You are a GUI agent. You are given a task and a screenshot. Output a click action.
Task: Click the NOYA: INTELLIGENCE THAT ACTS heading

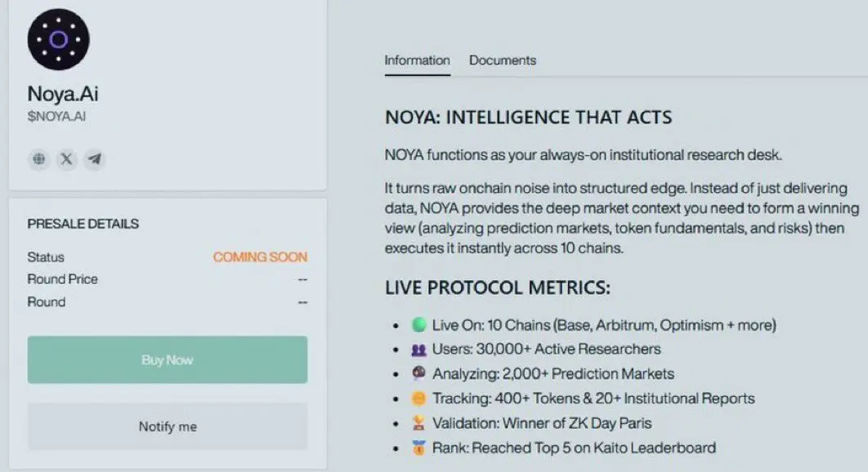point(528,118)
